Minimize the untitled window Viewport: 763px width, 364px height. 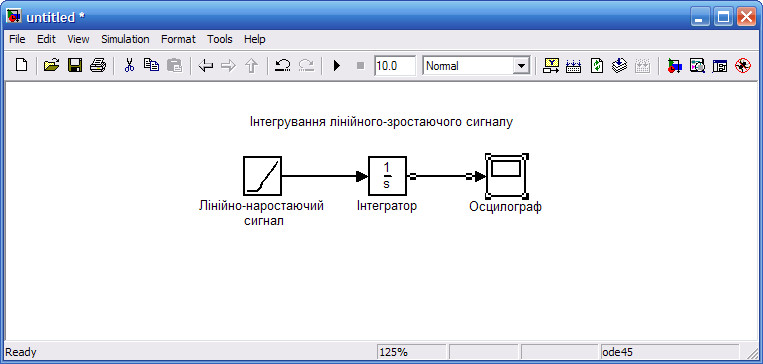tap(700, 18)
